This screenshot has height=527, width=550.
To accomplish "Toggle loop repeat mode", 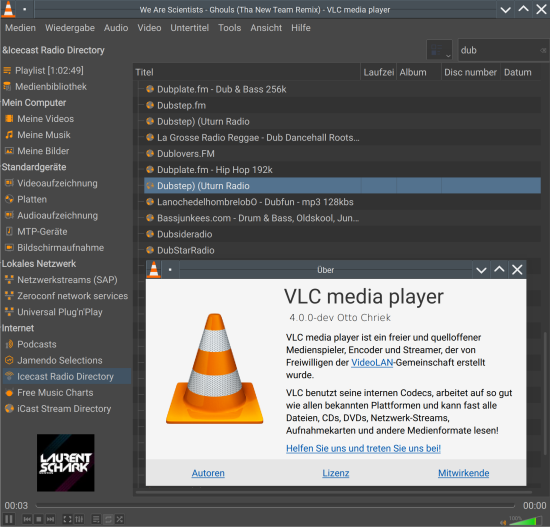I will (x=108, y=519).
